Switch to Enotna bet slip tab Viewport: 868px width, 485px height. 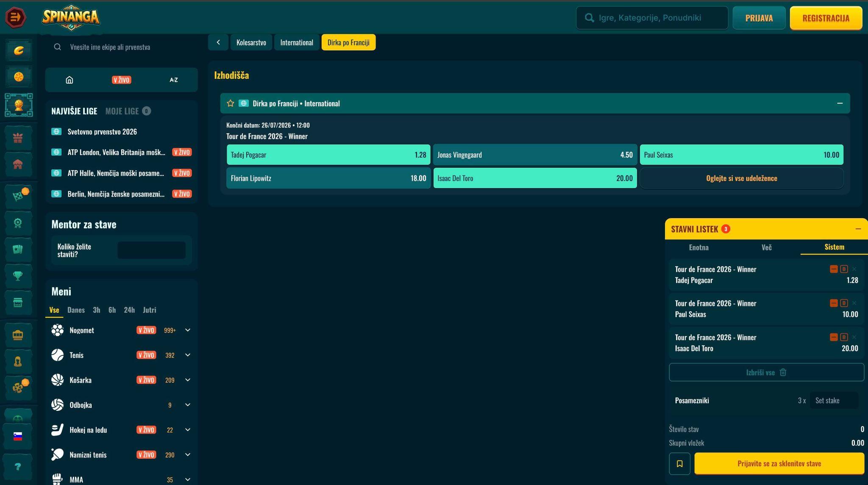(x=698, y=247)
